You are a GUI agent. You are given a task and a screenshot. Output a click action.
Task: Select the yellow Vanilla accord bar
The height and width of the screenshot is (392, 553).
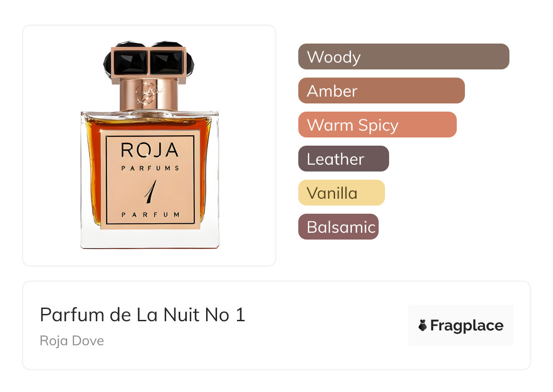click(341, 193)
